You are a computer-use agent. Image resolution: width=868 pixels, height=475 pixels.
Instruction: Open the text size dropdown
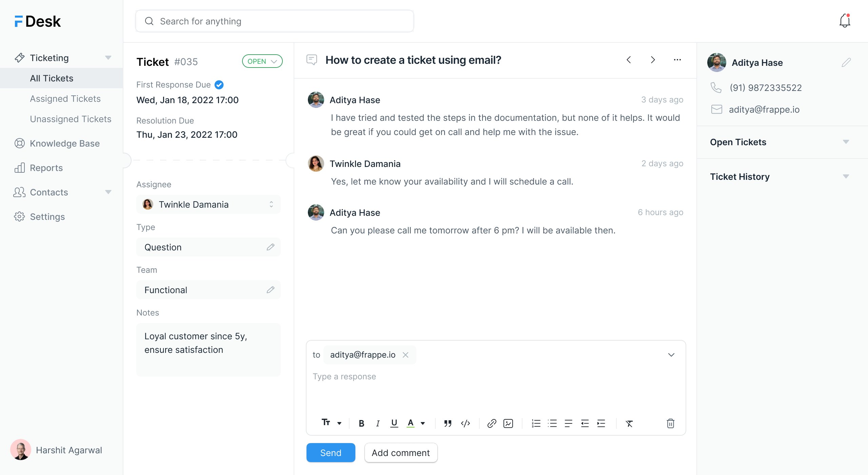[x=331, y=423]
